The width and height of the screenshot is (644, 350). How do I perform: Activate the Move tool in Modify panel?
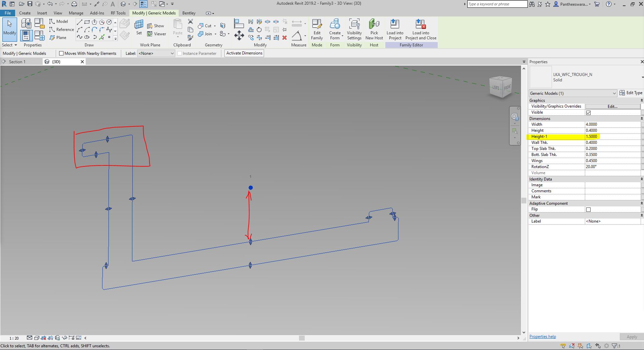pyautogui.click(x=239, y=35)
